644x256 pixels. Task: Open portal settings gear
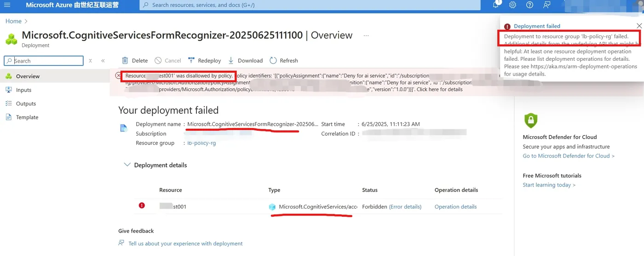click(x=512, y=5)
